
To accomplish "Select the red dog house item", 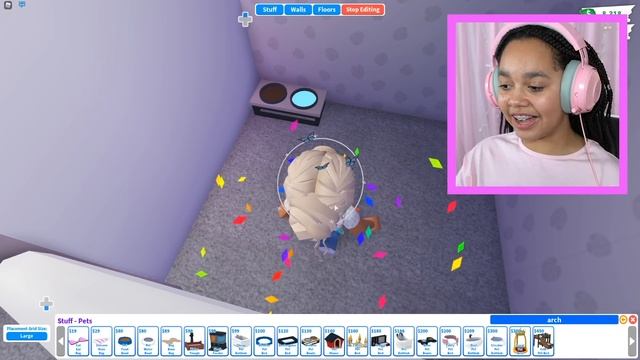I will coord(334,341).
